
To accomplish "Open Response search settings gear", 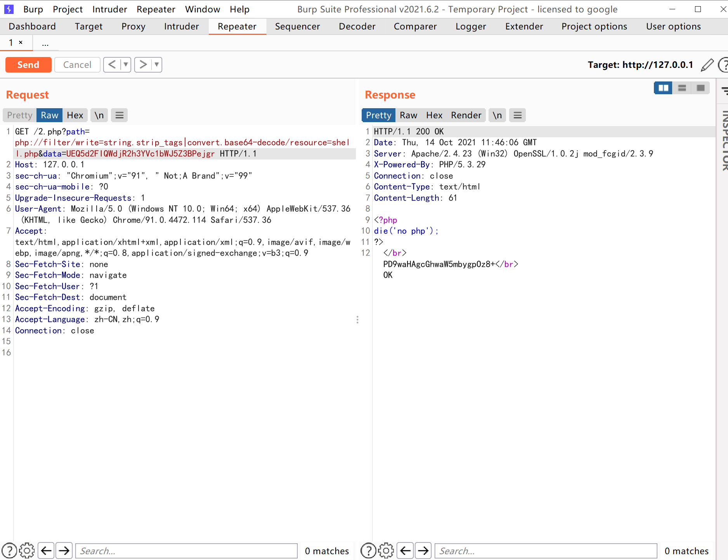I will coord(386,551).
